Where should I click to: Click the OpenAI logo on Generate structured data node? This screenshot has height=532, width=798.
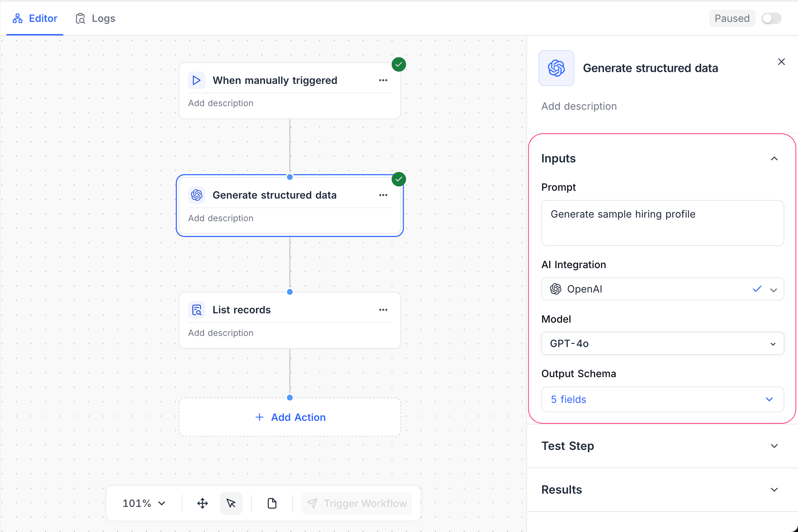click(196, 195)
